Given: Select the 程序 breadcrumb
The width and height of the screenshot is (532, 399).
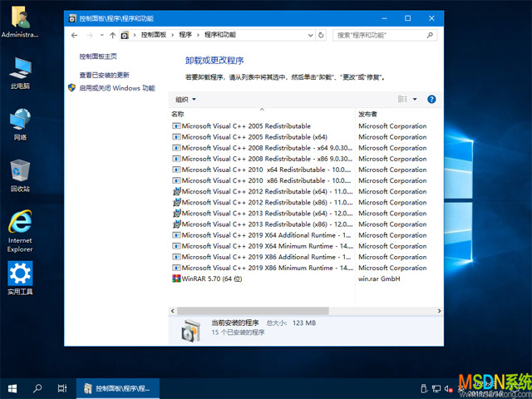Looking at the screenshot, I should pos(185,35).
